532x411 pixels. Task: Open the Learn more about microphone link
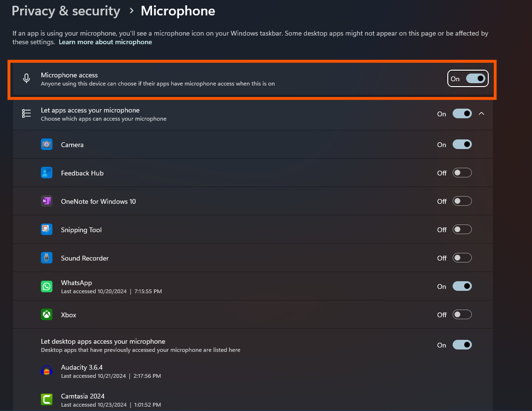(x=105, y=42)
